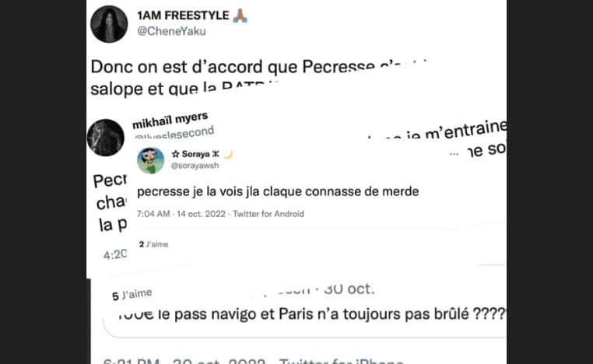This screenshot has height=364, width=593.
Task: Click the 7:04 AM 14 oct. 2022 timestamp
Action: coord(181,214)
